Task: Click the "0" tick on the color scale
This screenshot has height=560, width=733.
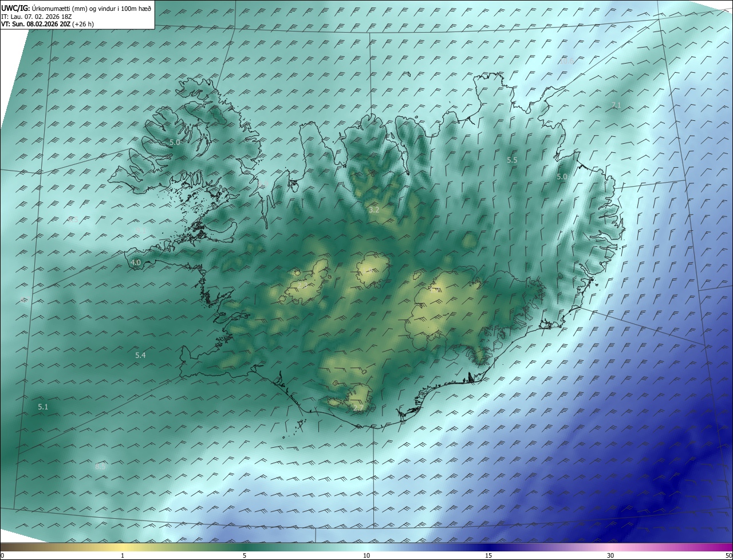Action: pos(2,555)
